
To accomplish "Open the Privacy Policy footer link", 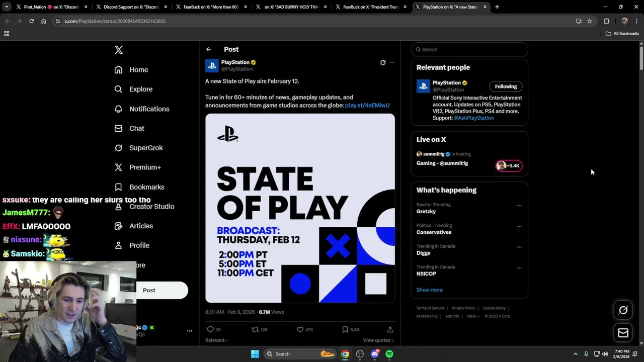I will click(463, 308).
